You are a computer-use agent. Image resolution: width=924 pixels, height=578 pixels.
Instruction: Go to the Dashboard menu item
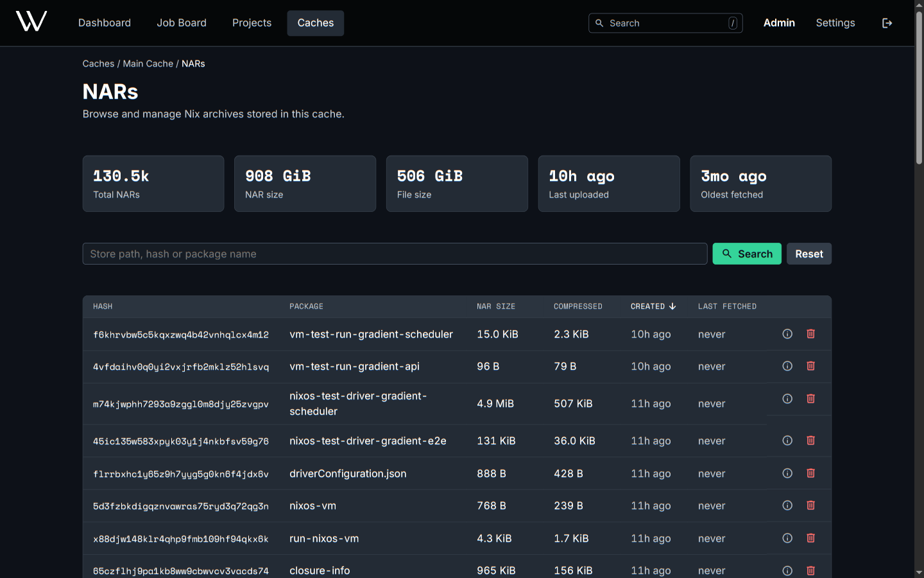click(105, 23)
